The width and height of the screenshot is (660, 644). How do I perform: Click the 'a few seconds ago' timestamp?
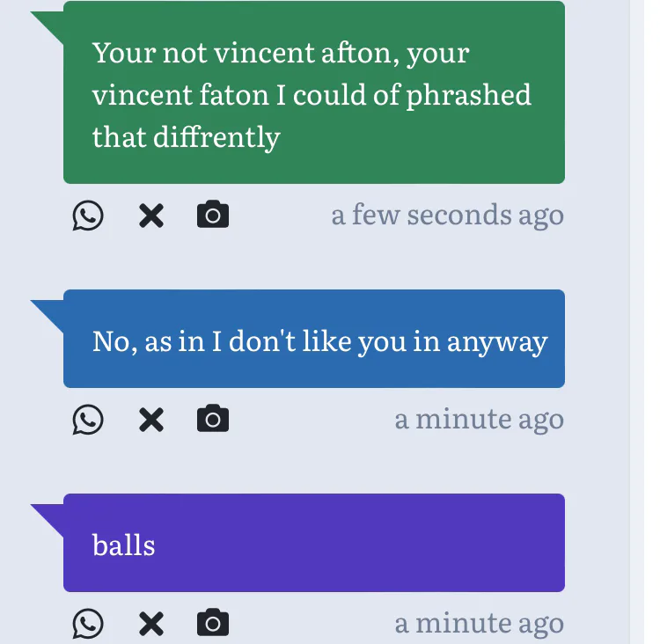tap(447, 215)
